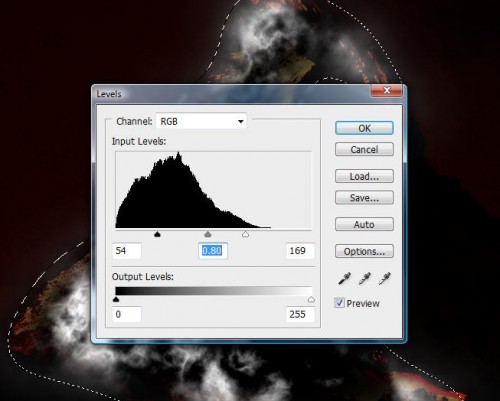Viewport: 500px width, 401px height.
Task: Cancel the Levels dialog
Action: 364,149
